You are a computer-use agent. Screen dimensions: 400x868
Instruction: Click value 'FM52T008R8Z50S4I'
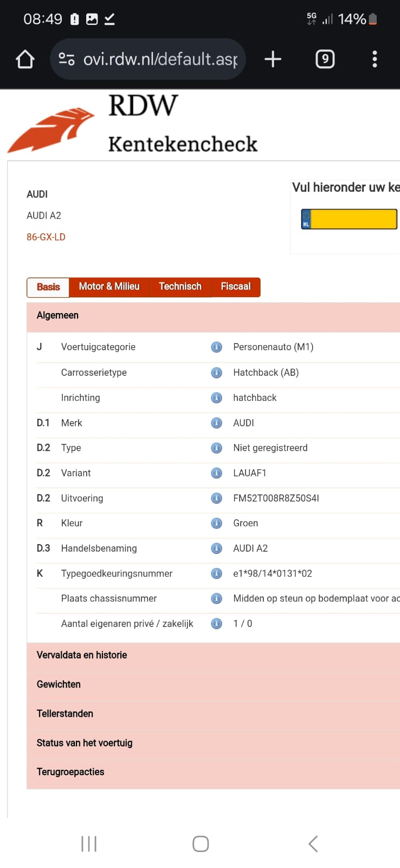276,498
